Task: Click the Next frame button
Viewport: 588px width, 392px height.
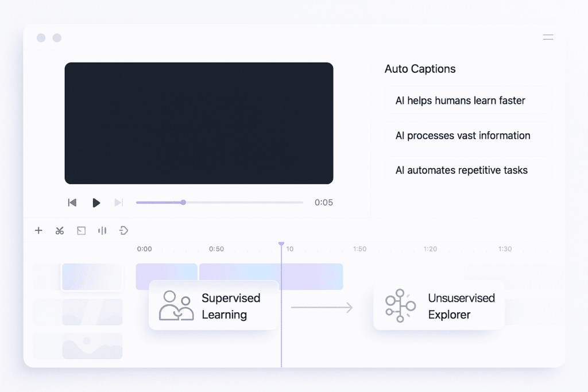Action: [x=119, y=202]
